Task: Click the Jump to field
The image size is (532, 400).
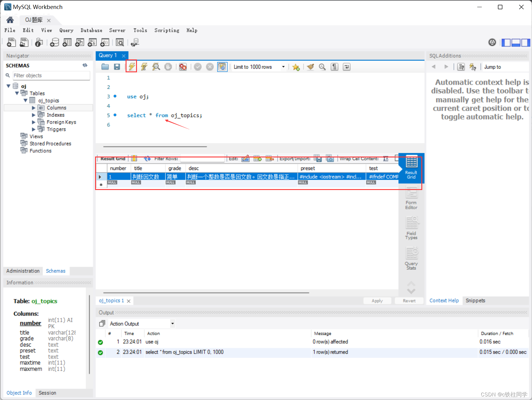Action: point(505,67)
